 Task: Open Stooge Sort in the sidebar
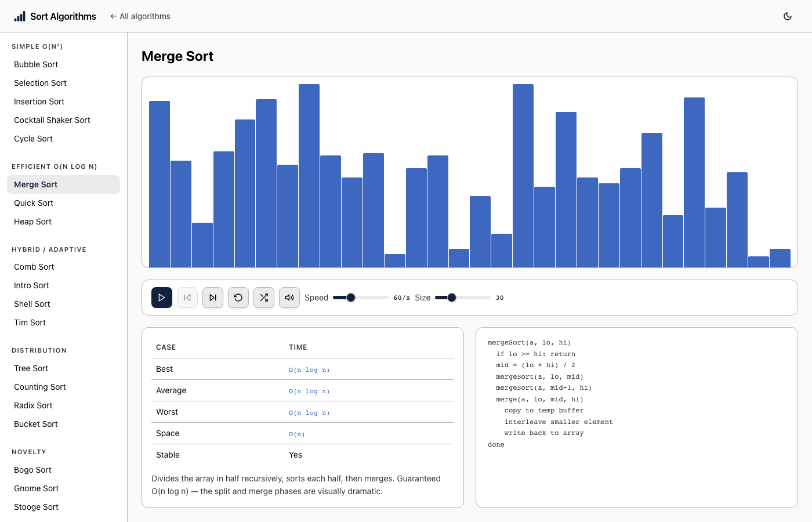(64, 507)
